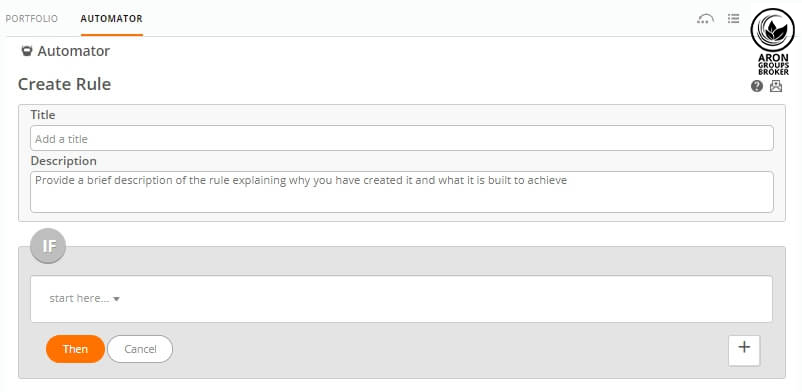802x392 pixels.
Task: Click the Description field label
Action: click(x=63, y=161)
